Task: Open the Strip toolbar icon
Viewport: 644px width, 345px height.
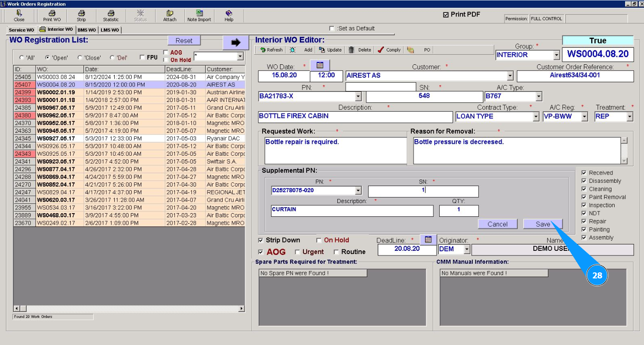Action: 81,14
